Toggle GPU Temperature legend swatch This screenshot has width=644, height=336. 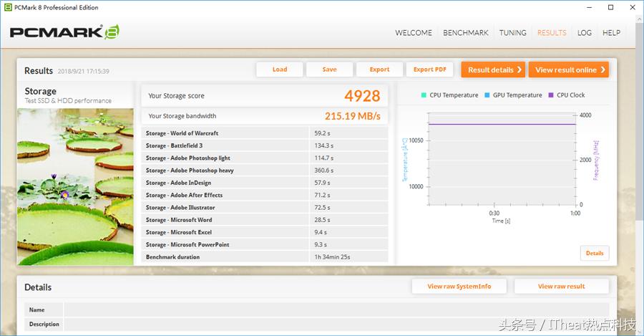click(487, 95)
